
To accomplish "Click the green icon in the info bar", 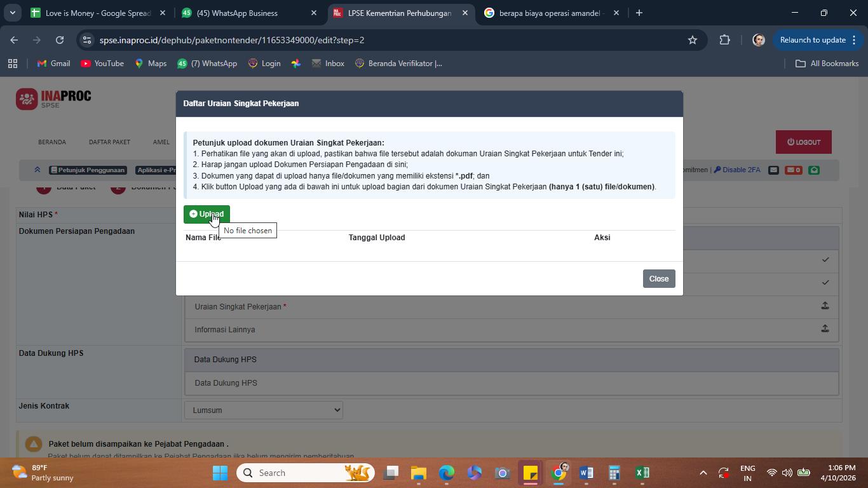I will [814, 170].
